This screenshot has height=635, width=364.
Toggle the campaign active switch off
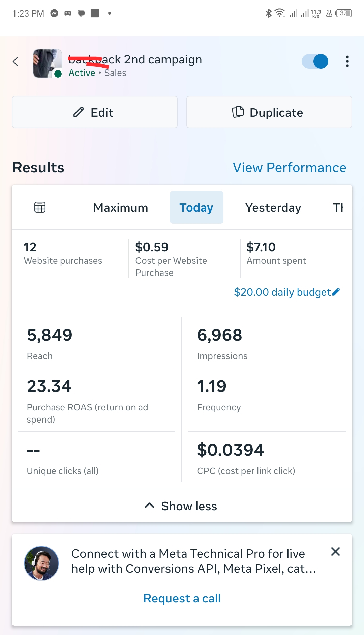(315, 61)
